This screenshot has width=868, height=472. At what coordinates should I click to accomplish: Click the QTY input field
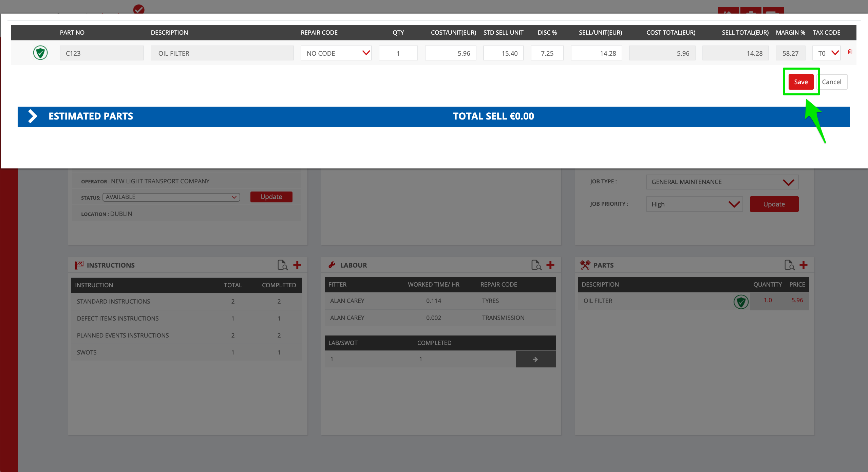(398, 53)
